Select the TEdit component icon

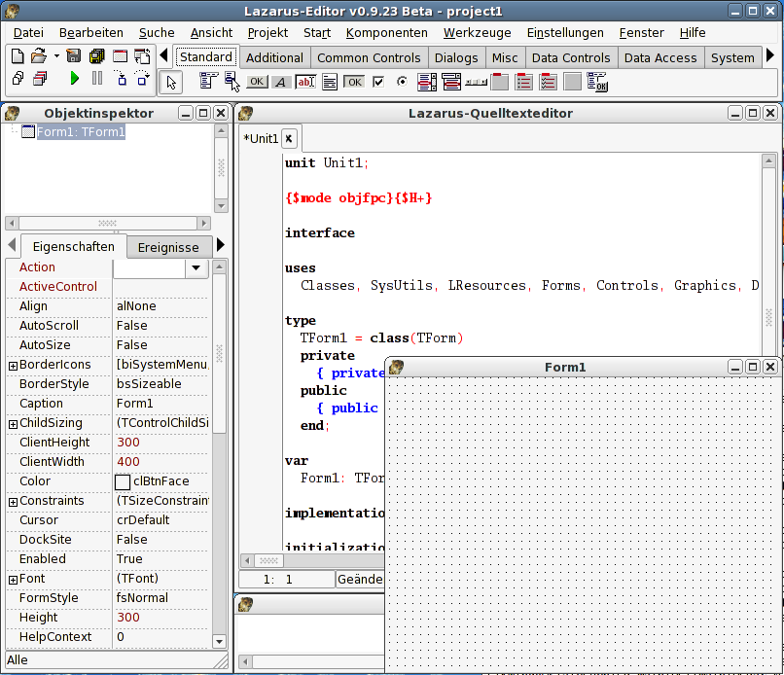click(x=305, y=82)
